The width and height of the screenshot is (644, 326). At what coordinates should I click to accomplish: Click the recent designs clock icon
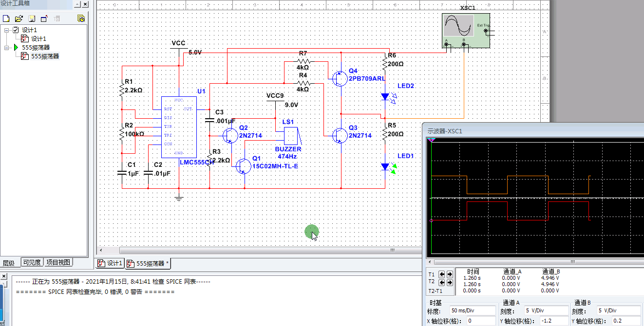[x=81, y=18]
